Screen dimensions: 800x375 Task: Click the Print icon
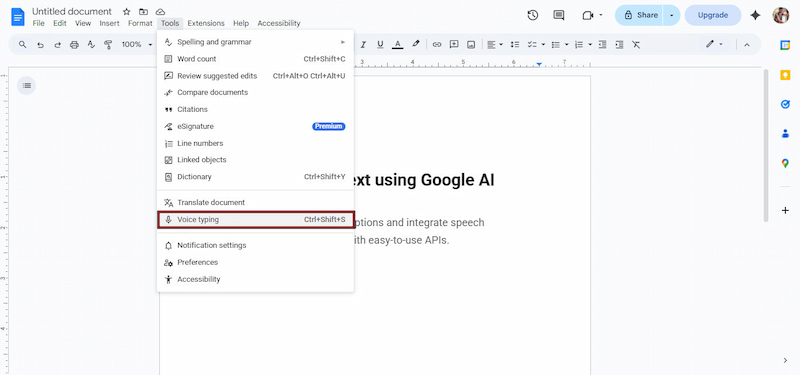point(74,44)
